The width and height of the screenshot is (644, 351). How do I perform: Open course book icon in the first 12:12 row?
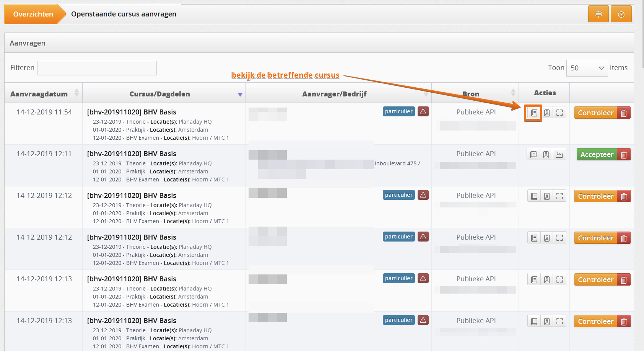(534, 196)
